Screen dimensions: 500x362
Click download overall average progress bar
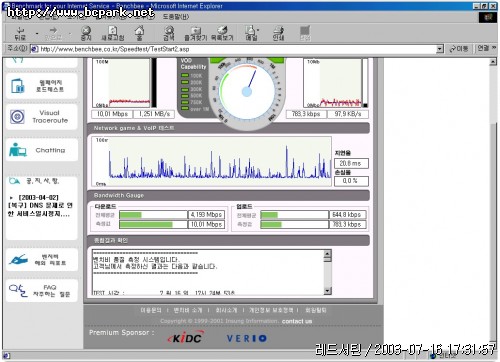point(153,215)
